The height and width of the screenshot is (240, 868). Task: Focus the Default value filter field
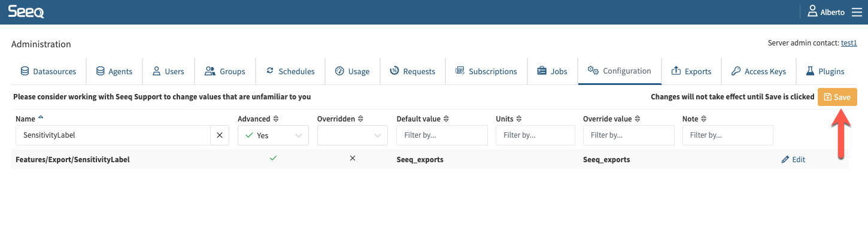click(442, 135)
